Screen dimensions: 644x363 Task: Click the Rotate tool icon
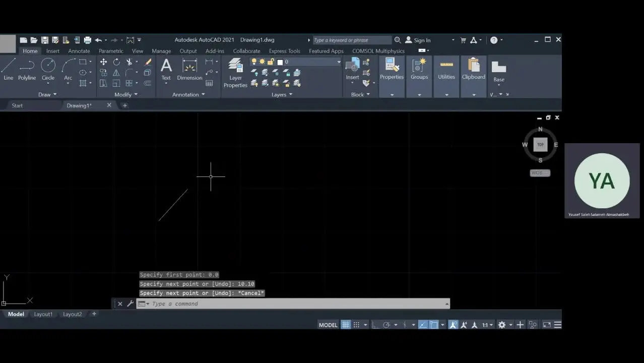[116, 62]
